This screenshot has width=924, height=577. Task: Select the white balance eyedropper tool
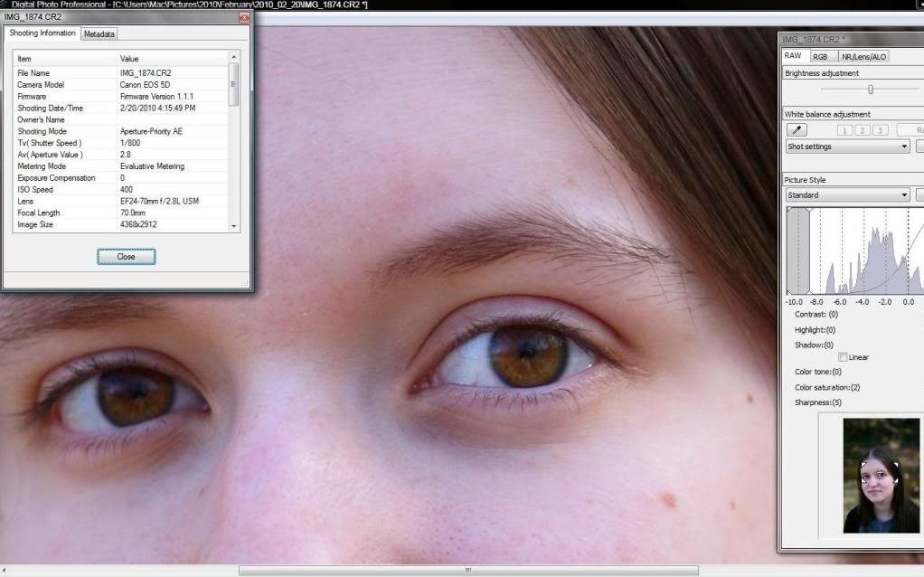(795, 129)
